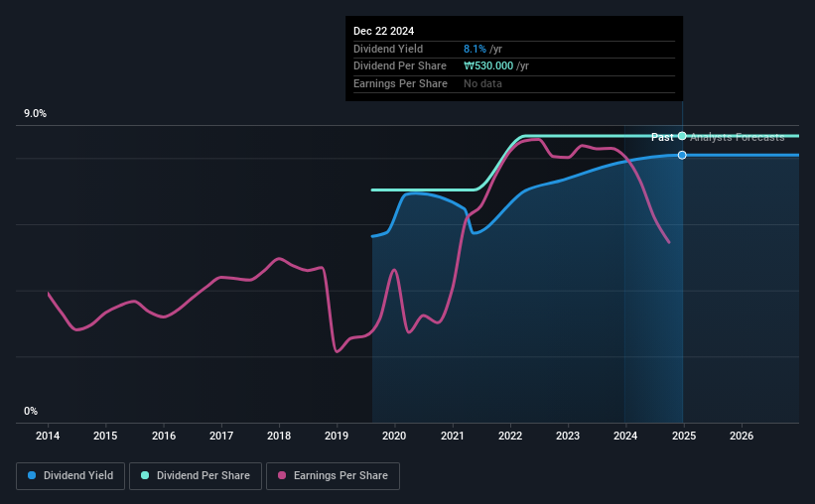Click the 8.1% dividend yield value

click(x=475, y=49)
